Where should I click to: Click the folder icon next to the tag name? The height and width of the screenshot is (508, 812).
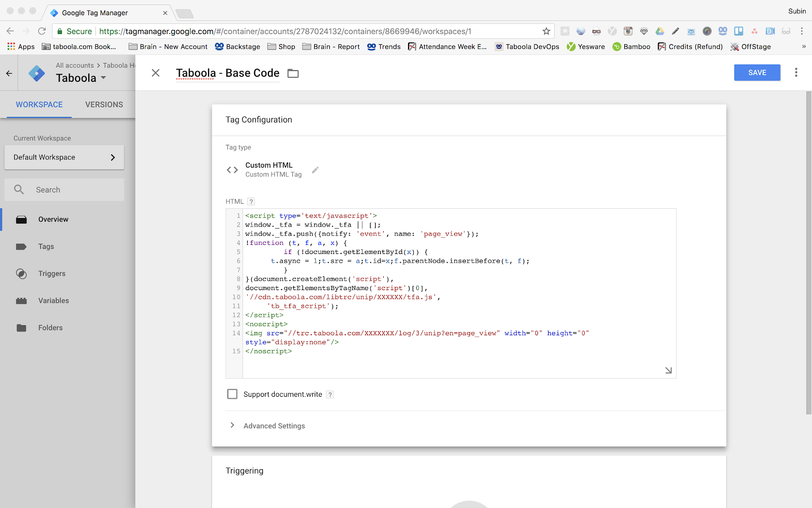point(293,74)
